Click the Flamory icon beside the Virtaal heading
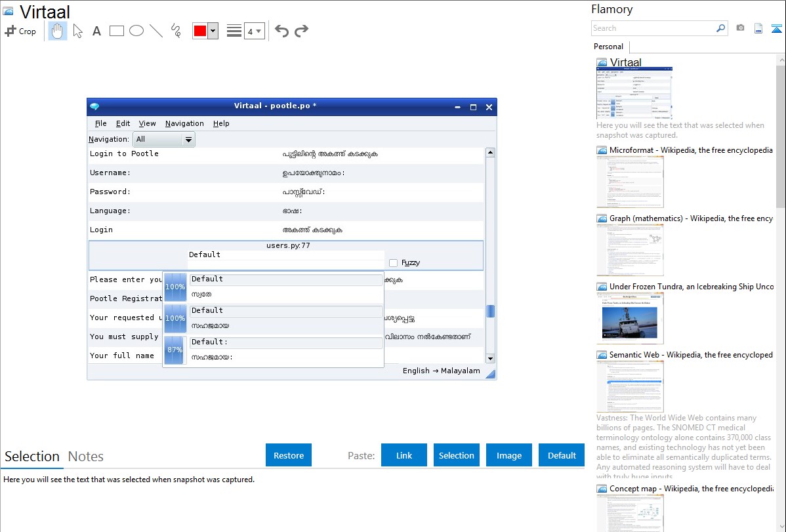786x532 pixels. pyautogui.click(x=8, y=11)
